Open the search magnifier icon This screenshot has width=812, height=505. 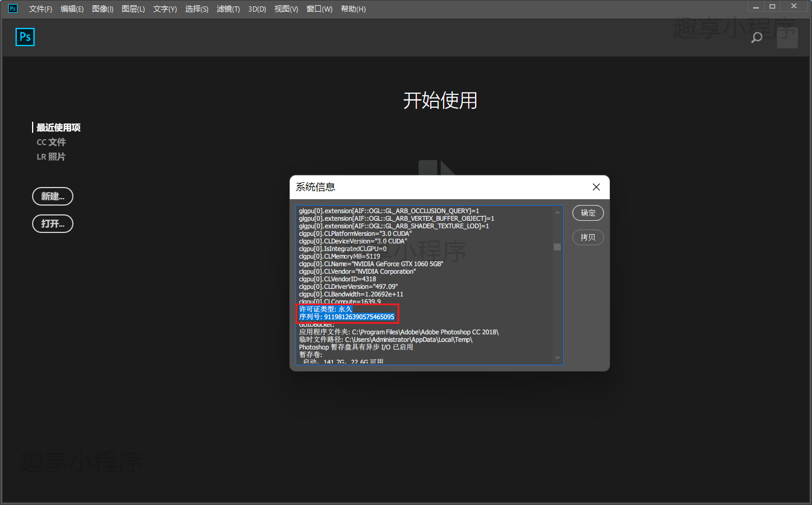757,38
